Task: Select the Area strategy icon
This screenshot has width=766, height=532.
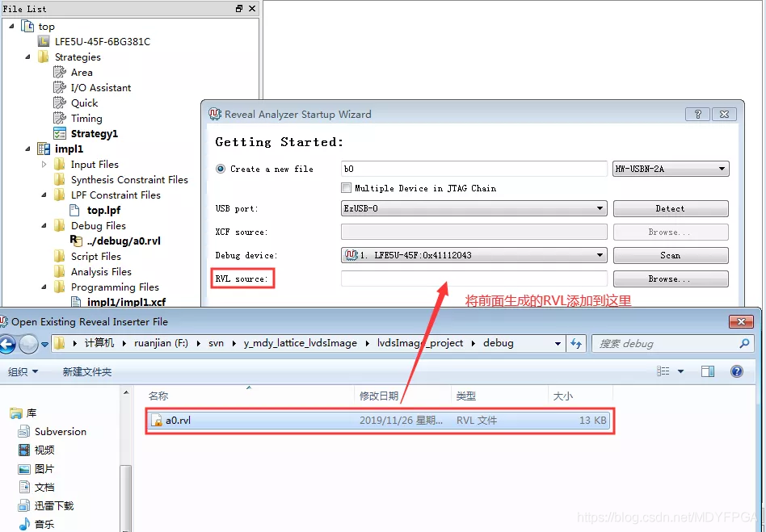Action: pos(60,72)
